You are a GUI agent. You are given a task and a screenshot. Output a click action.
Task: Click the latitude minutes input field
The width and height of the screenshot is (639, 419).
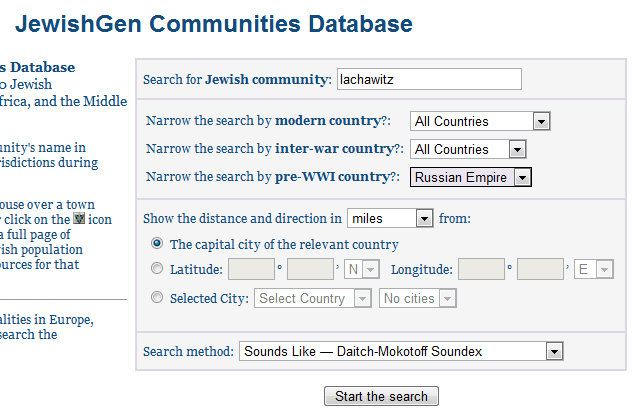click(311, 269)
